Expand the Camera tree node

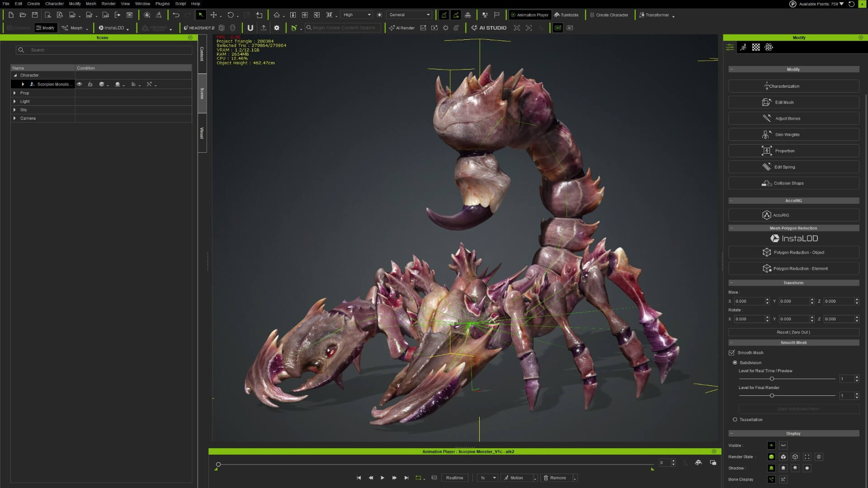pos(14,118)
